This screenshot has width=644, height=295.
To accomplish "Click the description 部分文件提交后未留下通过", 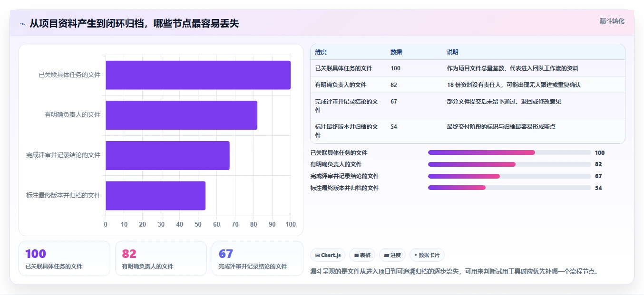I will point(504,102).
